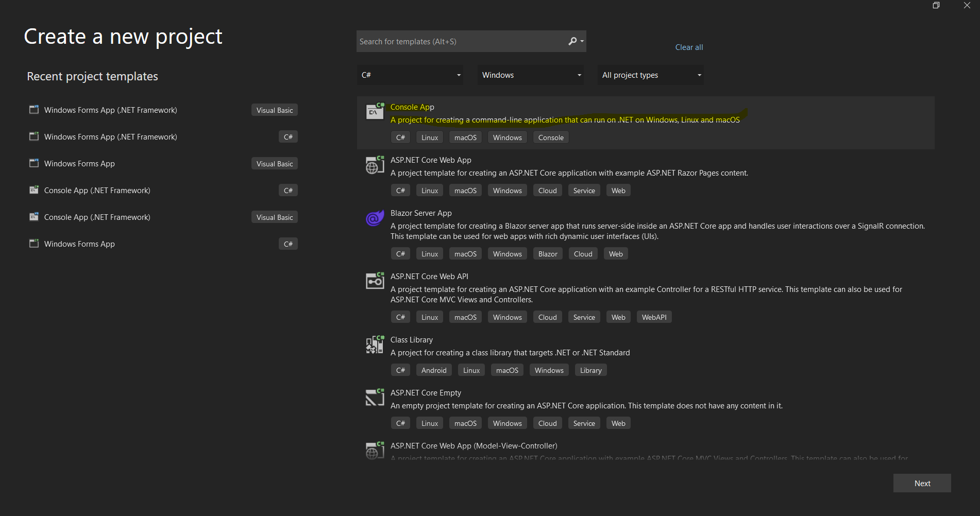Click the magnifier search icon

pyautogui.click(x=572, y=41)
